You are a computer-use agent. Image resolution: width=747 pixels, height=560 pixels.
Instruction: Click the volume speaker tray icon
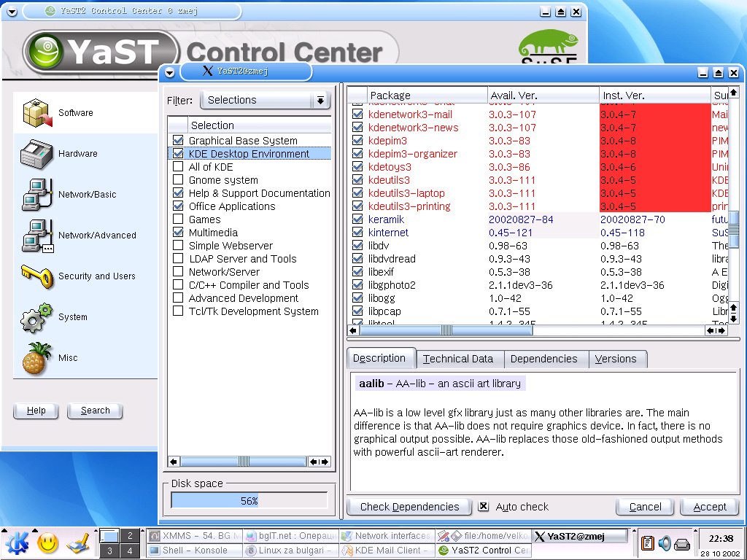pos(665,543)
